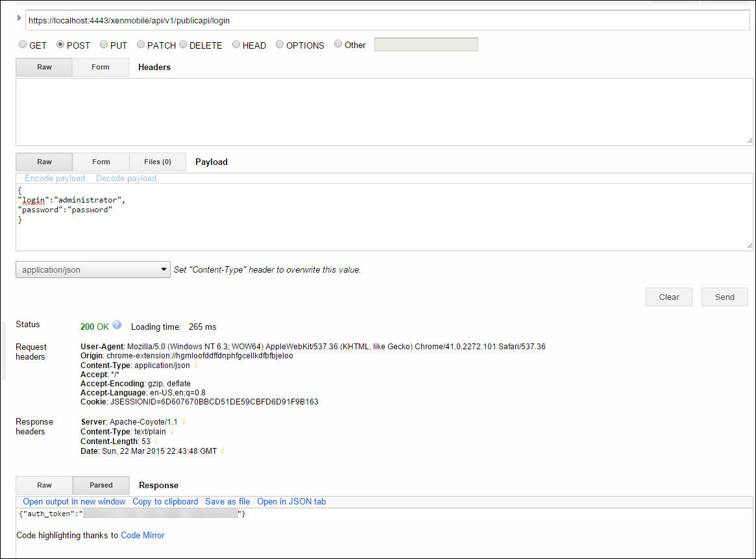
Task: Choose the DELETE request method
Action: (x=183, y=45)
